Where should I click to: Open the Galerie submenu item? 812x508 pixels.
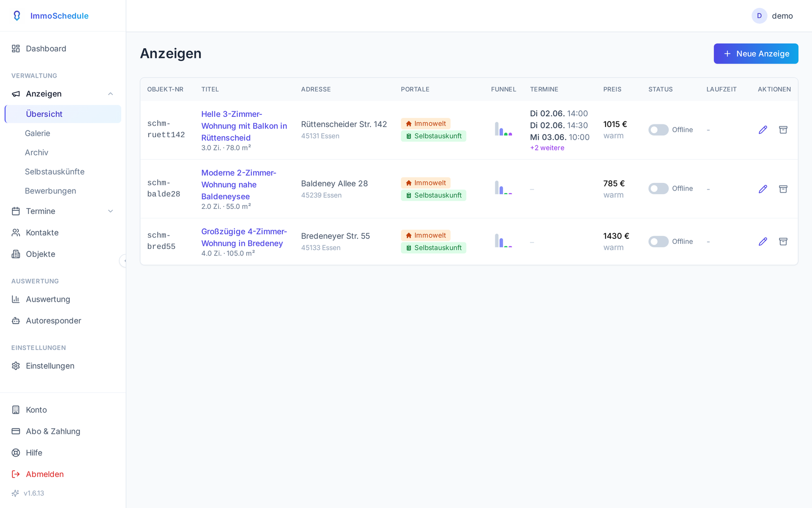(38, 133)
